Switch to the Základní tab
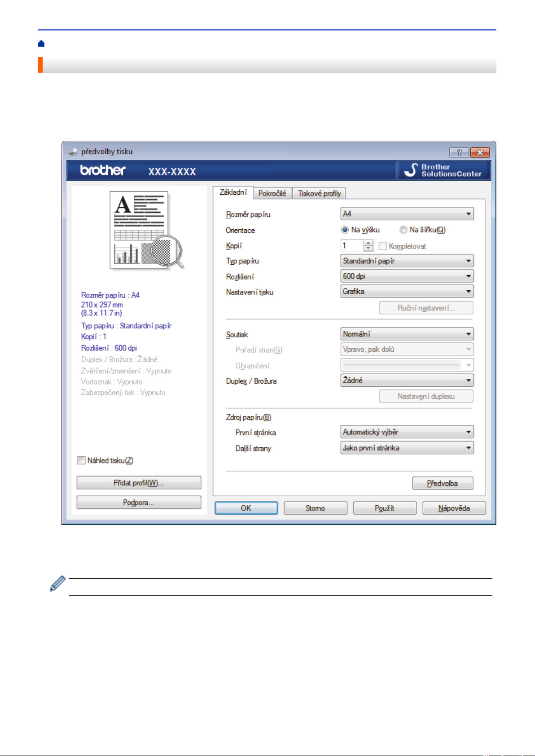Viewport: 535px width, 756px height. [x=233, y=192]
